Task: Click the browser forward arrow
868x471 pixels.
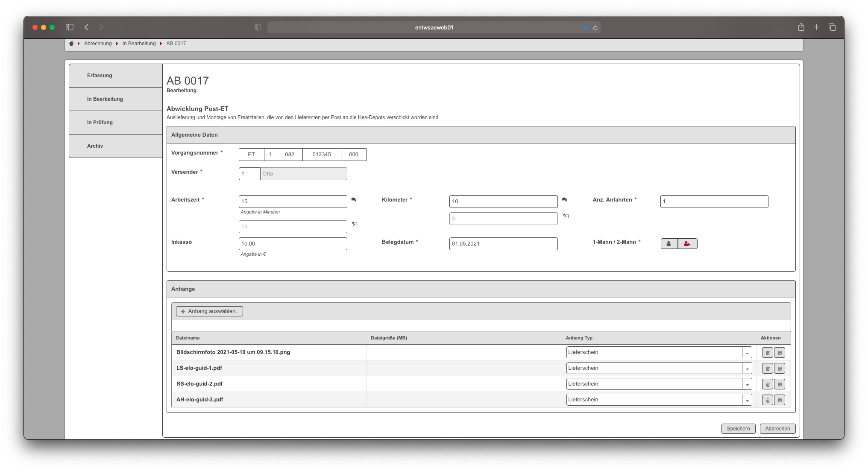Action: [x=101, y=27]
